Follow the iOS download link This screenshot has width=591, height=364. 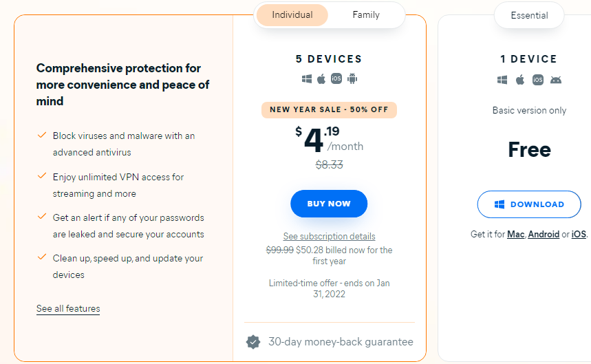[x=579, y=235]
